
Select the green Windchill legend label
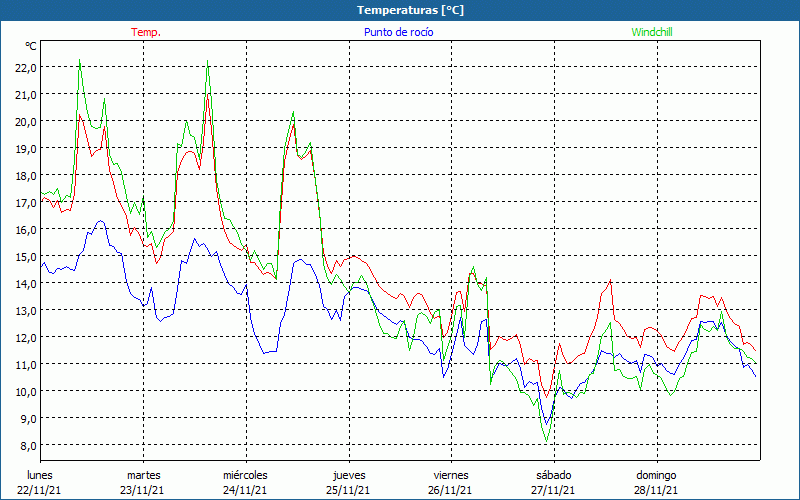tap(652, 32)
